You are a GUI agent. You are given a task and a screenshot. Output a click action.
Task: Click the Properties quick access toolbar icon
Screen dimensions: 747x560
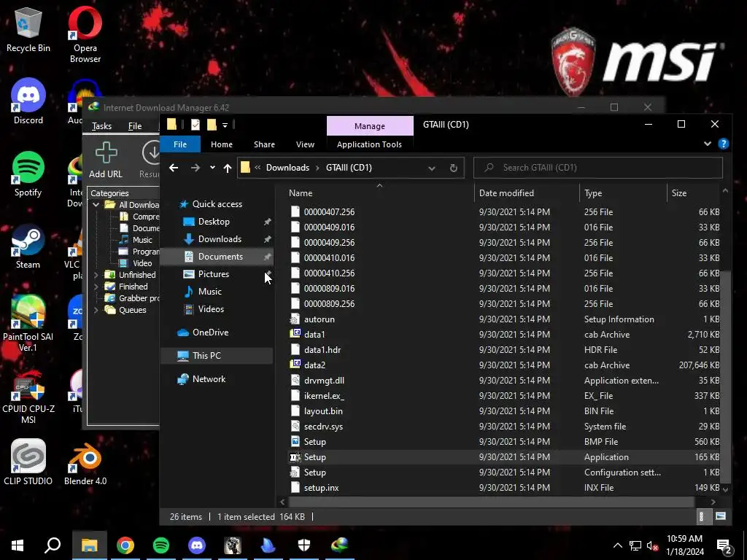196,125
